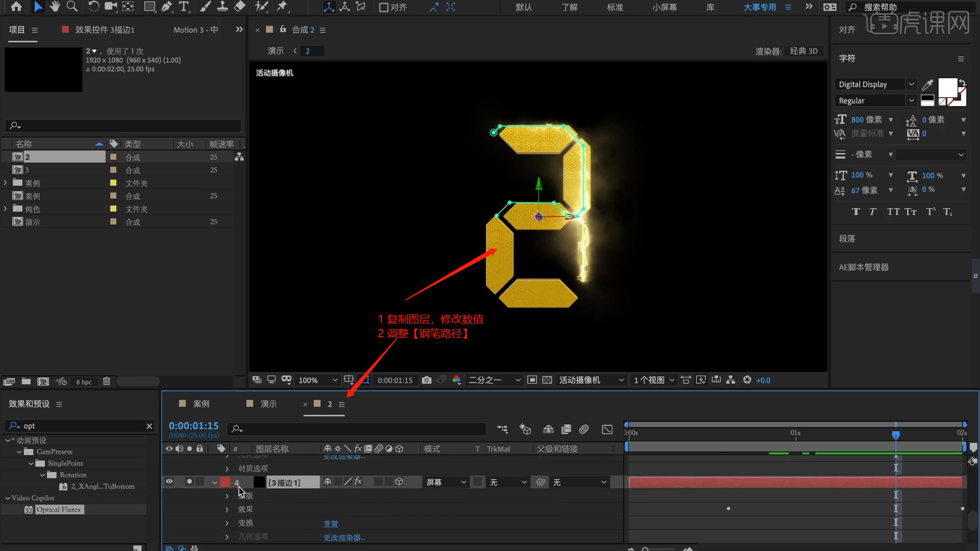This screenshot has height=551, width=980.
Task: Toggle solo switch for layer 3描边1
Action: click(189, 482)
